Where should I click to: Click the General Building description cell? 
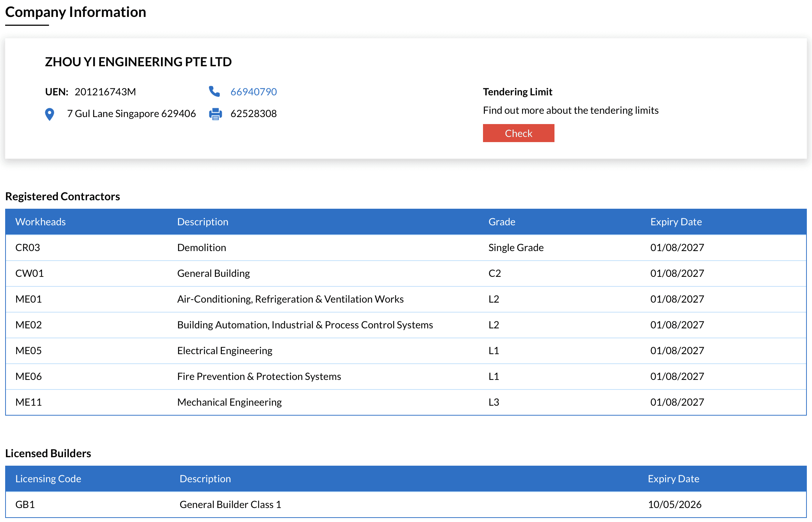(x=213, y=273)
